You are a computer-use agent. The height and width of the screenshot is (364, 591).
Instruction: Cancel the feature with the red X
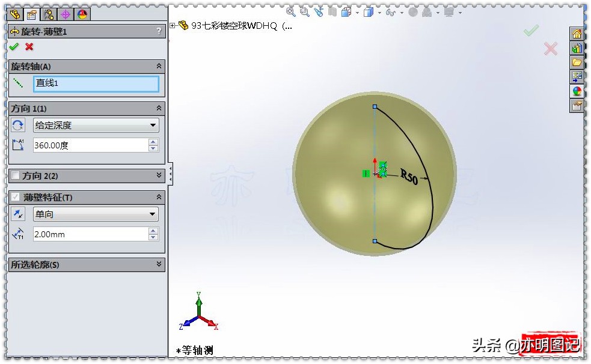coord(28,47)
